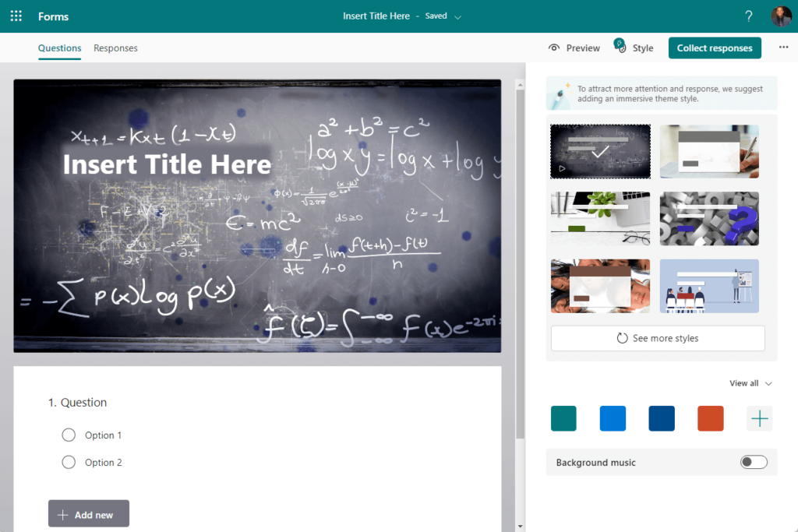Viewport: 798px width, 532px height.
Task: Click the help question mark icon
Action: tap(749, 16)
